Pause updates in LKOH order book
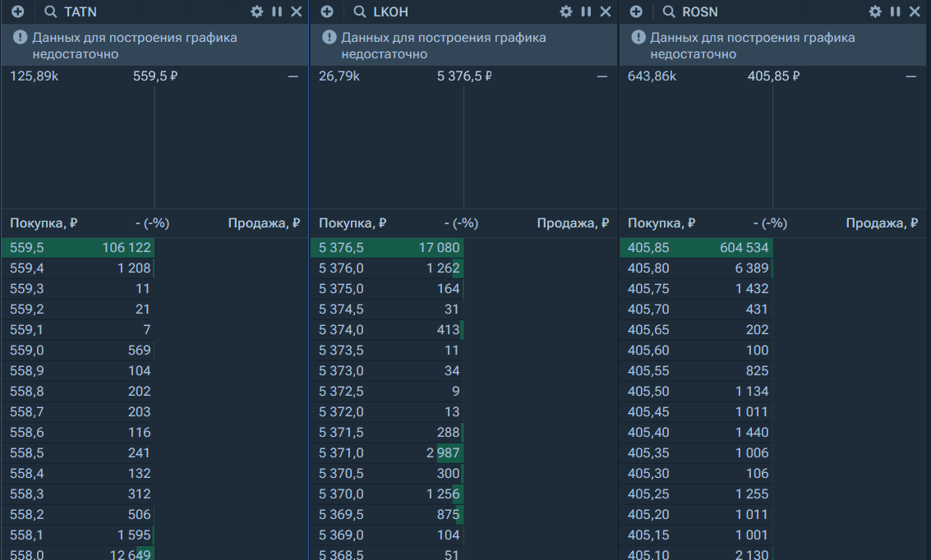Screen dimensions: 931x560 586,11
